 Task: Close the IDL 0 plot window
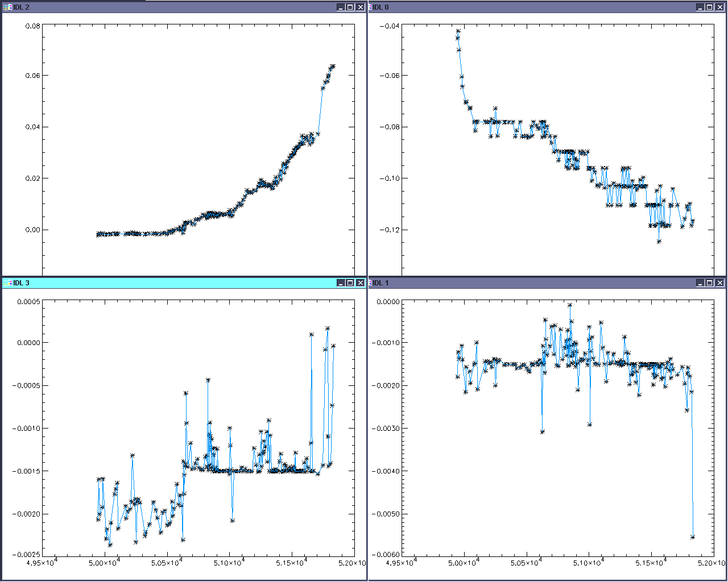tap(719, 7)
